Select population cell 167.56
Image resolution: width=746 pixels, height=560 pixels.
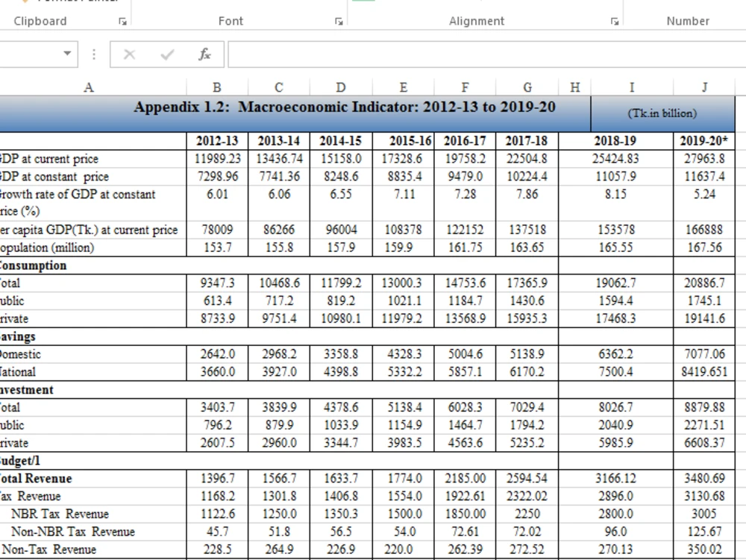click(704, 248)
